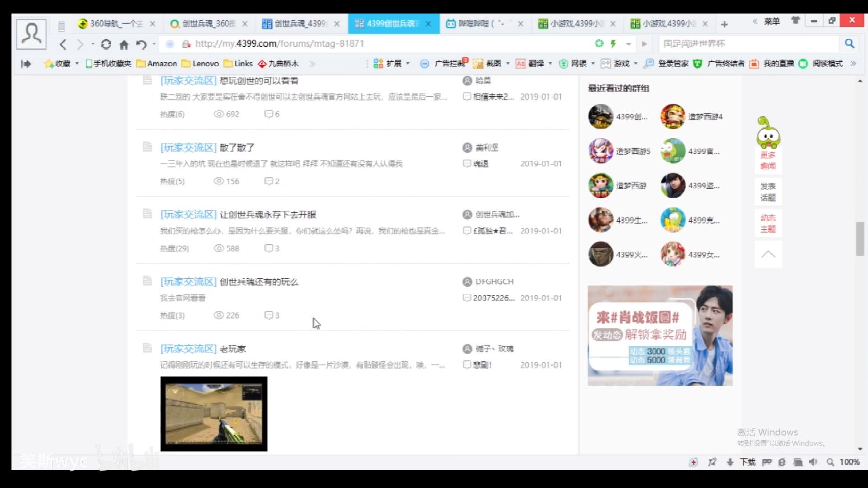The width and height of the screenshot is (868, 488).
Task: Switch to the 哔哩哔哩 tab
Action: click(480, 23)
